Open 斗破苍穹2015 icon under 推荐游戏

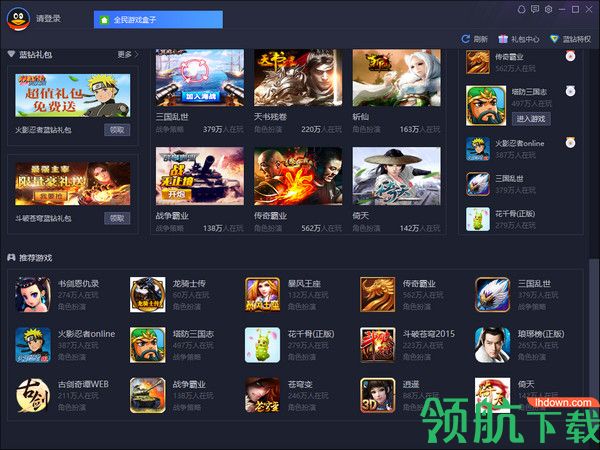377,345
